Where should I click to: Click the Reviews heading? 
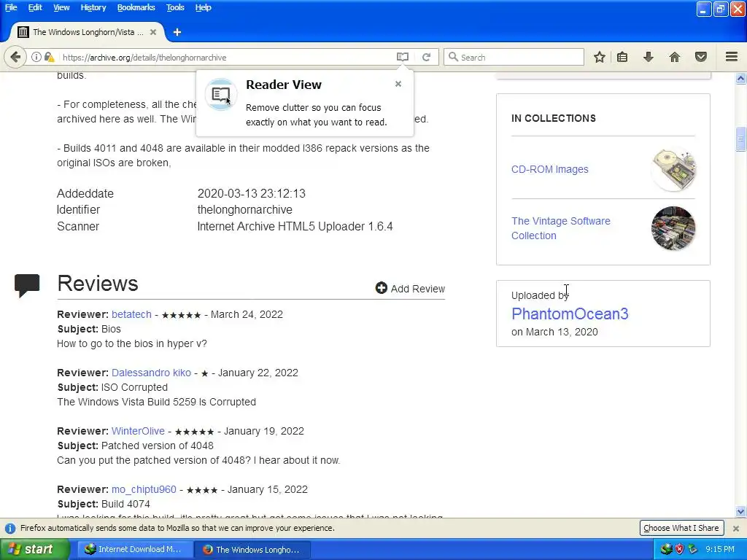98,284
